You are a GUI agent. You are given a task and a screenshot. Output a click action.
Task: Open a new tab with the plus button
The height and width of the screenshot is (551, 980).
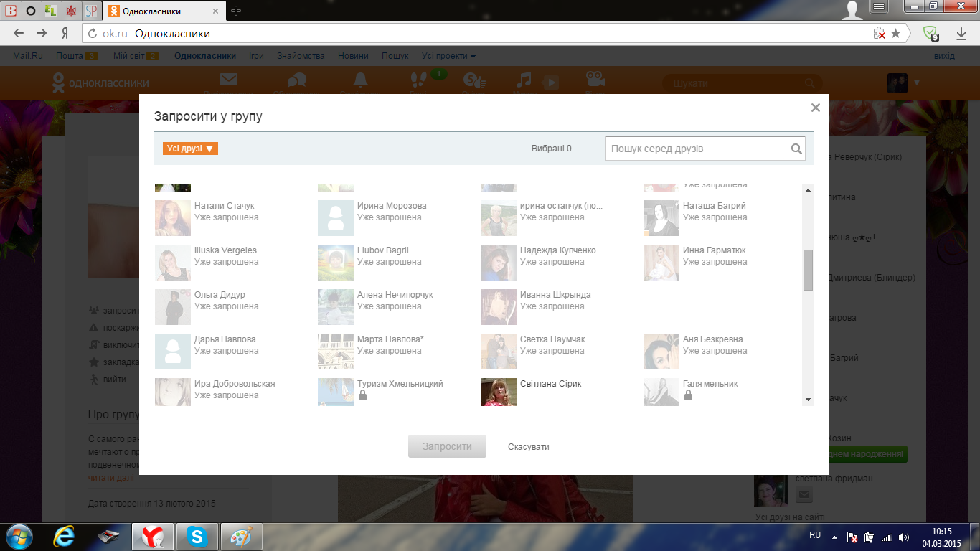pyautogui.click(x=236, y=11)
